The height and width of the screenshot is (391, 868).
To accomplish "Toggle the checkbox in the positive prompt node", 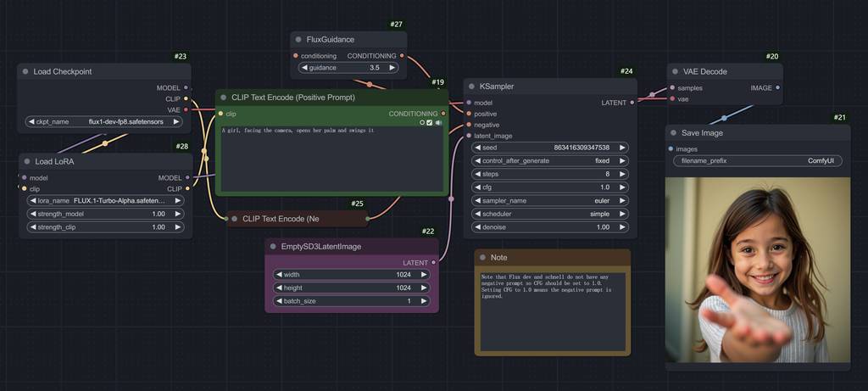I will coord(430,123).
